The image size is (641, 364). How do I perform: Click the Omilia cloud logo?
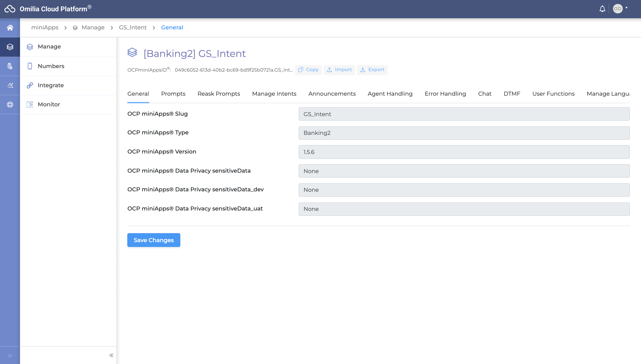coord(10,9)
